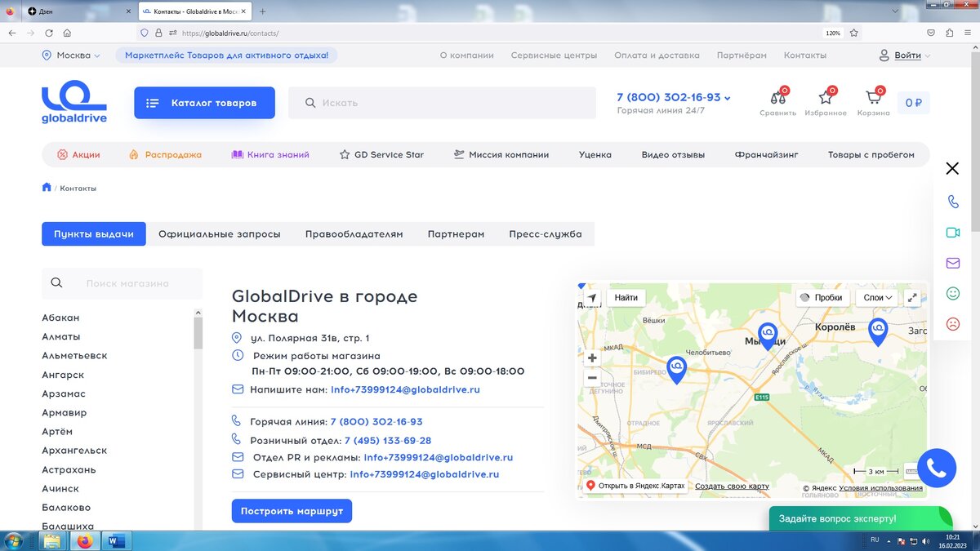
Task: Click the browser reload icon
Action: (49, 33)
